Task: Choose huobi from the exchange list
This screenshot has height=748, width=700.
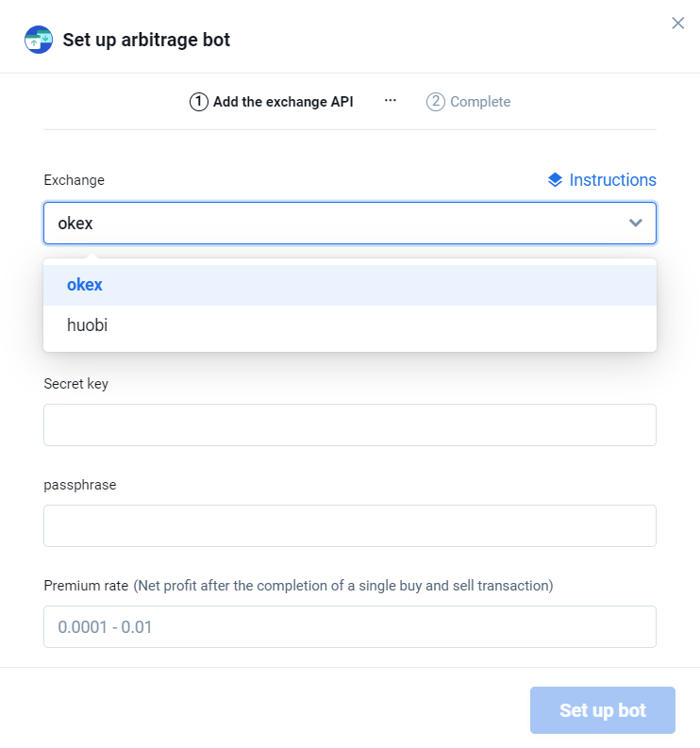Action: [x=87, y=325]
